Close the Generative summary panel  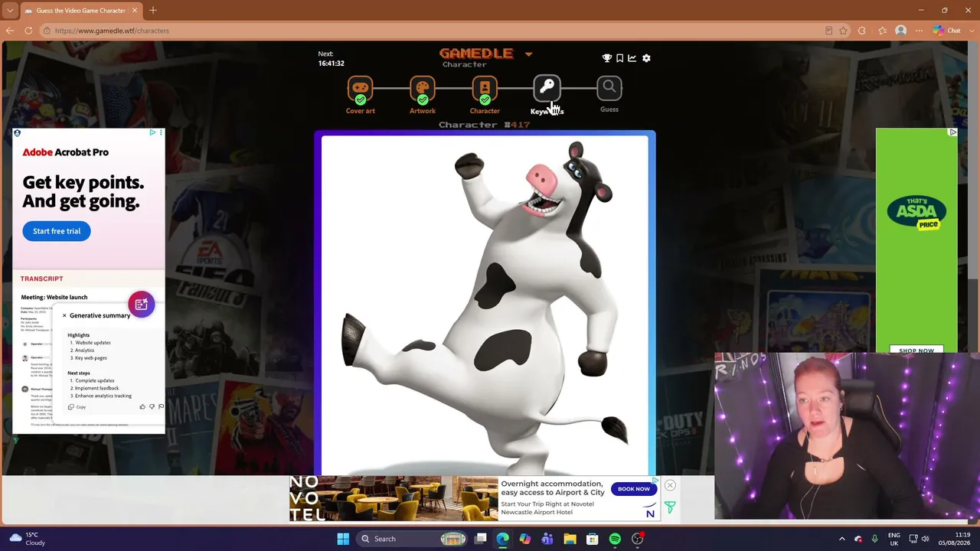pyautogui.click(x=64, y=315)
